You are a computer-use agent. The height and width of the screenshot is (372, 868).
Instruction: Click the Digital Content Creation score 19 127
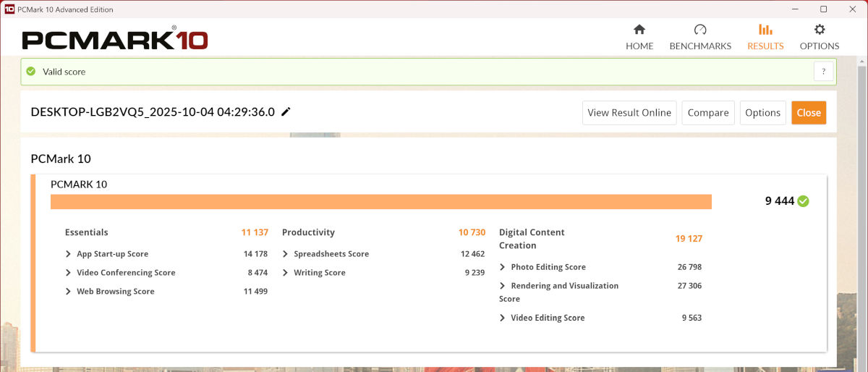(689, 238)
